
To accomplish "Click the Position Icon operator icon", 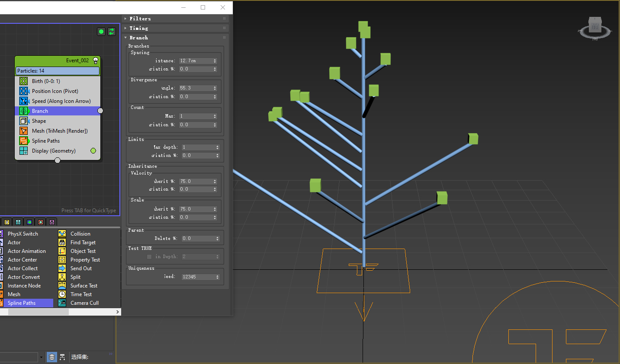I will coord(23,91).
